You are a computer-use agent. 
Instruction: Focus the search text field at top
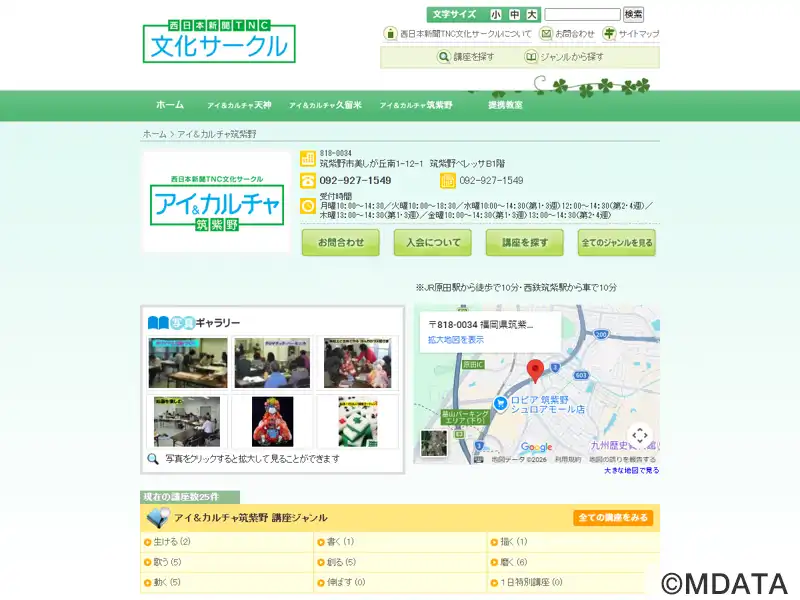click(x=582, y=15)
